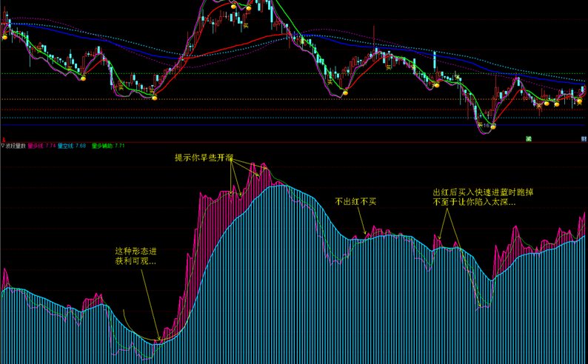Select the magenta 量多线 7.74 indicator label
The image size is (588, 364).
coord(42,146)
